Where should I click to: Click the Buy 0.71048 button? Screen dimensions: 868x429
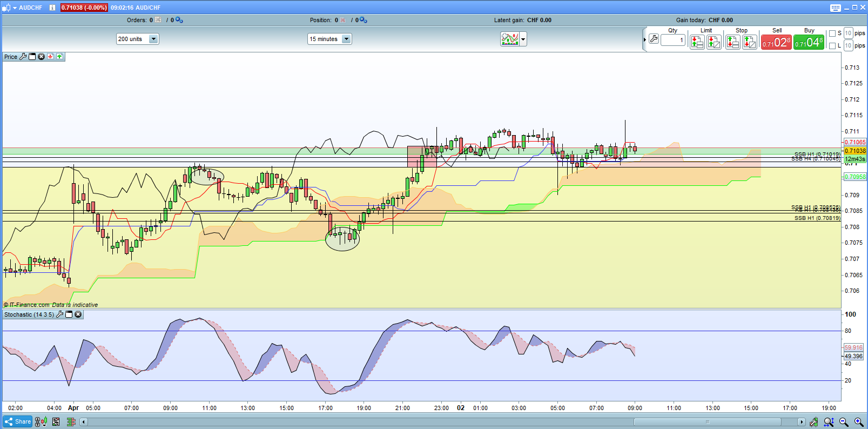pos(809,42)
